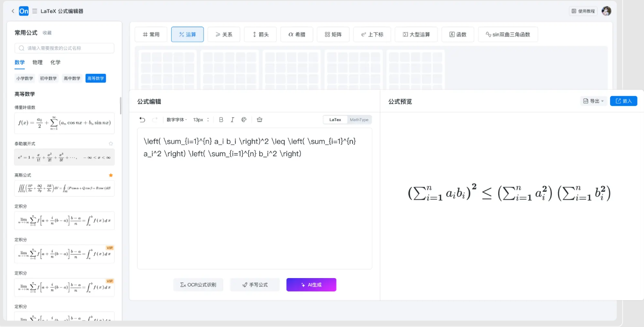Click the undo arrow in the formula editor
Viewport: 644px width, 327px height.
(142, 120)
